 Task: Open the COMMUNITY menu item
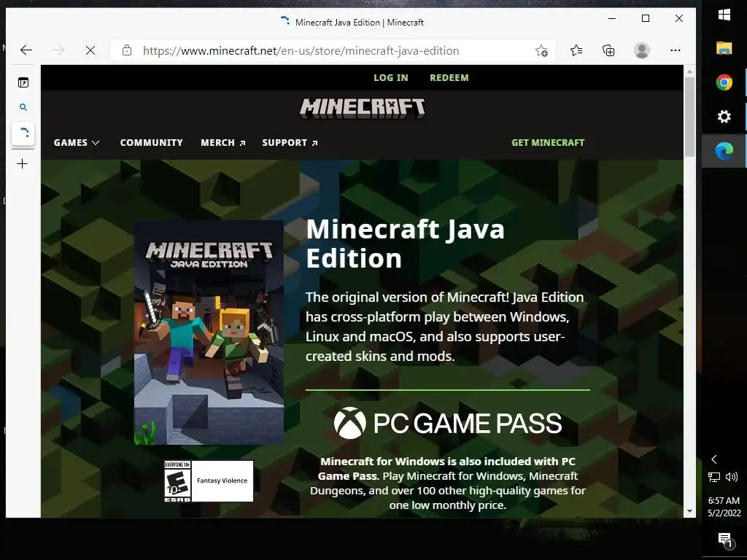tap(152, 142)
